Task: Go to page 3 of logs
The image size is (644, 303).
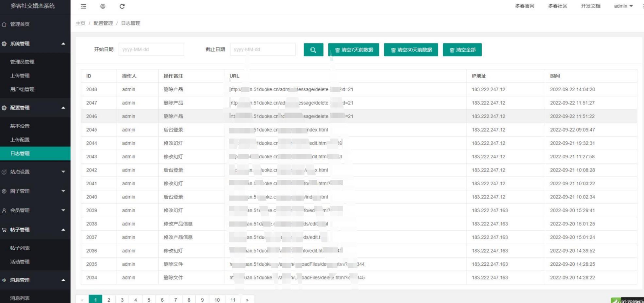Action: (122, 300)
